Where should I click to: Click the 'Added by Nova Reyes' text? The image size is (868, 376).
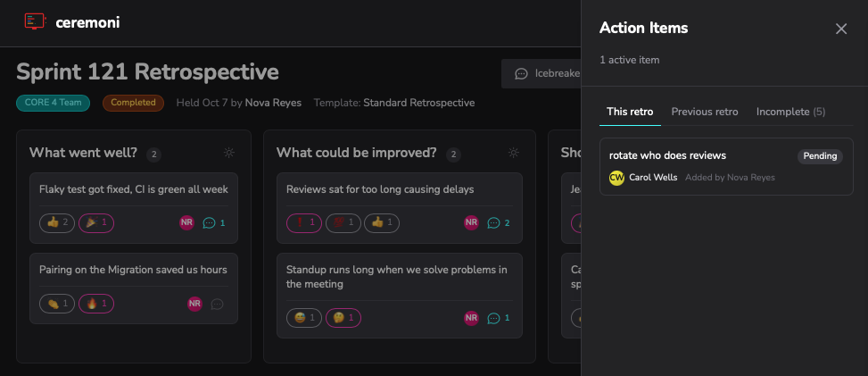click(x=730, y=178)
